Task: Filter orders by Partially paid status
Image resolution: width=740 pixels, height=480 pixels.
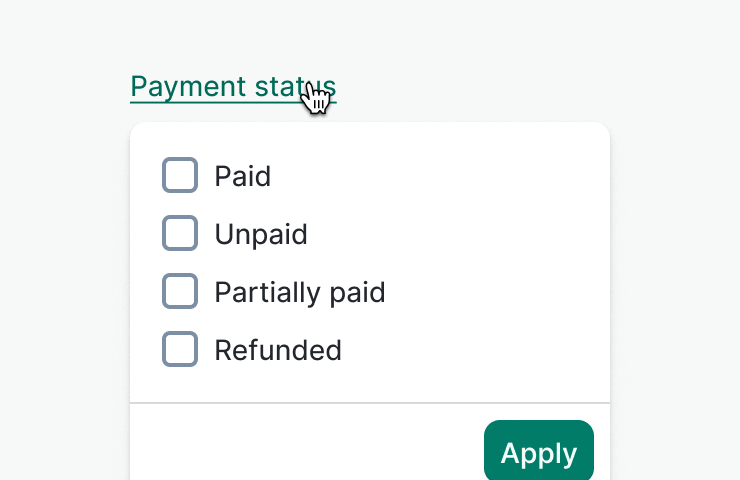Action: 180,292
